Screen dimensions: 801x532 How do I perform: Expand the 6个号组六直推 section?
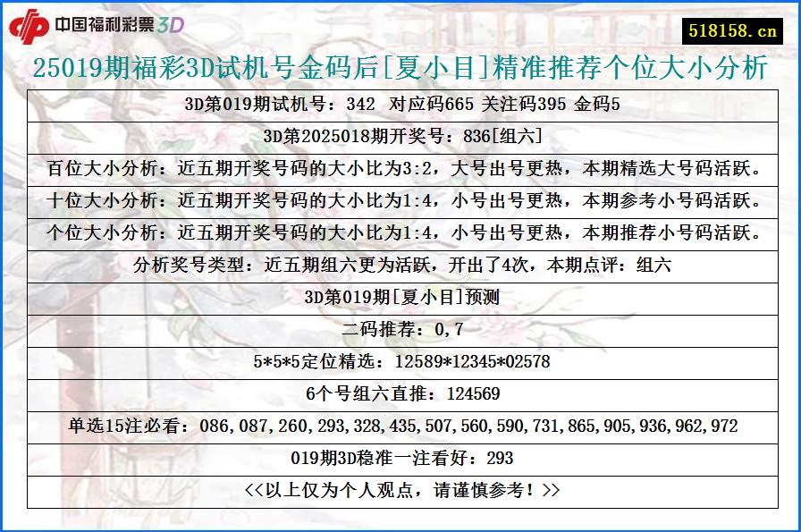400,393
